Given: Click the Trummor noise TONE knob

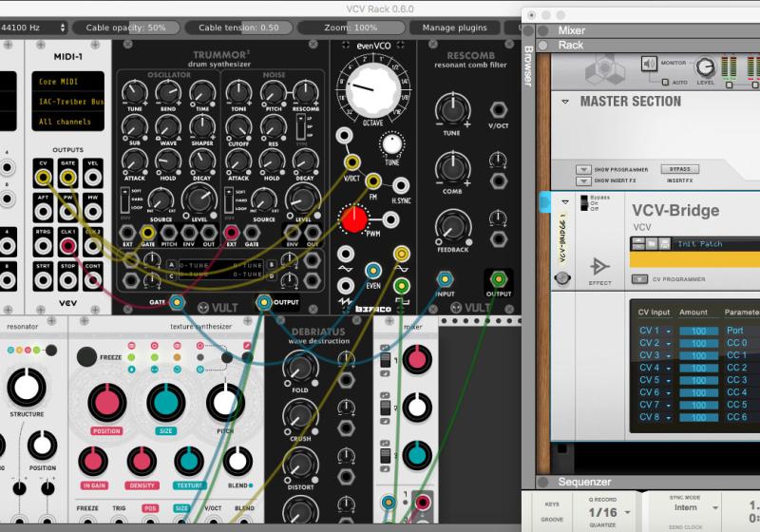Looking at the screenshot, I should (x=238, y=92).
